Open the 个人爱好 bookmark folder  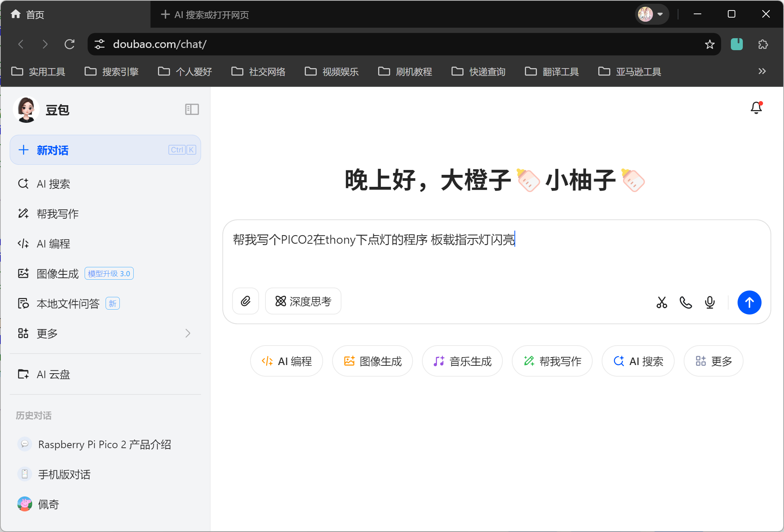(x=185, y=71)
